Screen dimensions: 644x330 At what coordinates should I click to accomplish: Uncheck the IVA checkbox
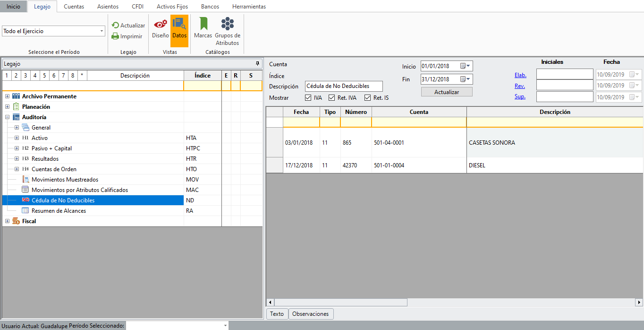pyautogui.click(x=308, y=98)
